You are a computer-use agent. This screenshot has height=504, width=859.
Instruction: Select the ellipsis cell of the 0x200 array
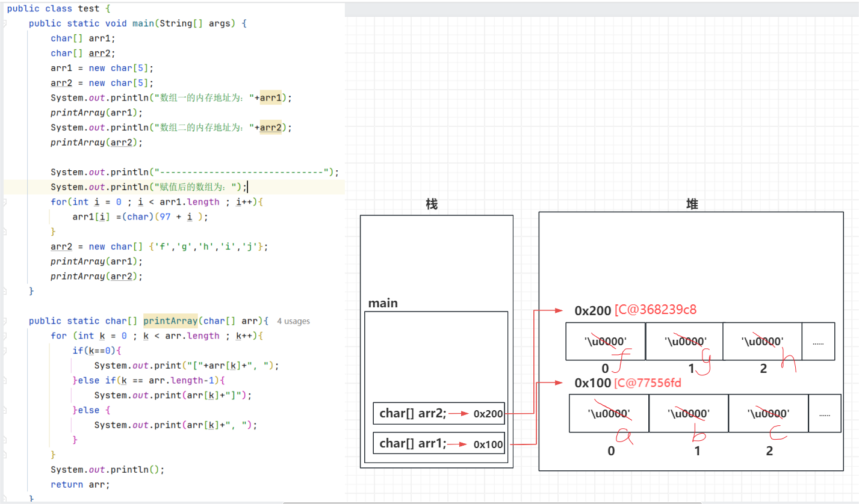tap(818, 341)
